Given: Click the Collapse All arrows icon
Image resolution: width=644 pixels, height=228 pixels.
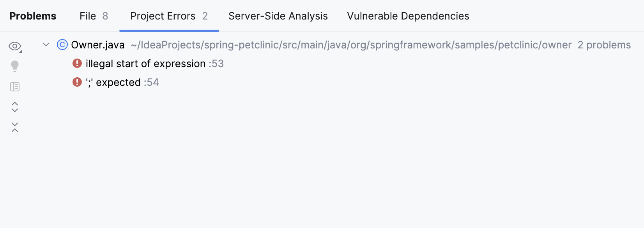Looking at the screenshot, I should click(15, 127).
